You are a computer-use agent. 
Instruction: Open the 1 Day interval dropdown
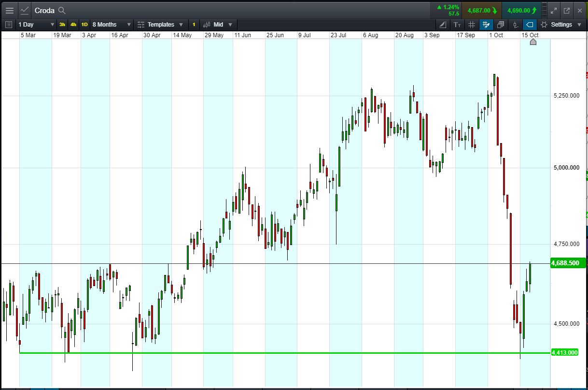(x=36, y=25)
